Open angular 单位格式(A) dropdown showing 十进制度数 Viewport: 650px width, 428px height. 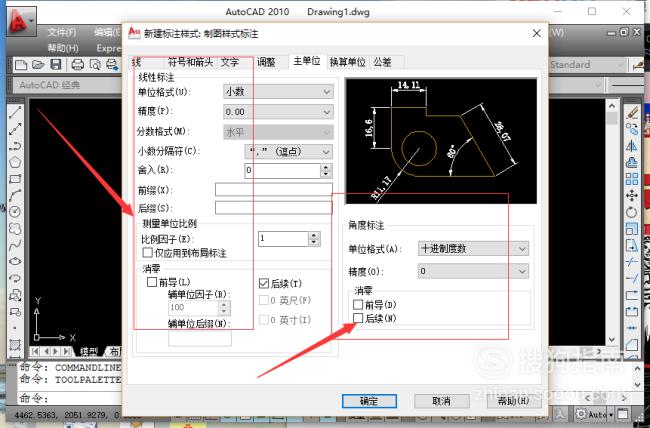pyautogui.click(x=473, y=248)
